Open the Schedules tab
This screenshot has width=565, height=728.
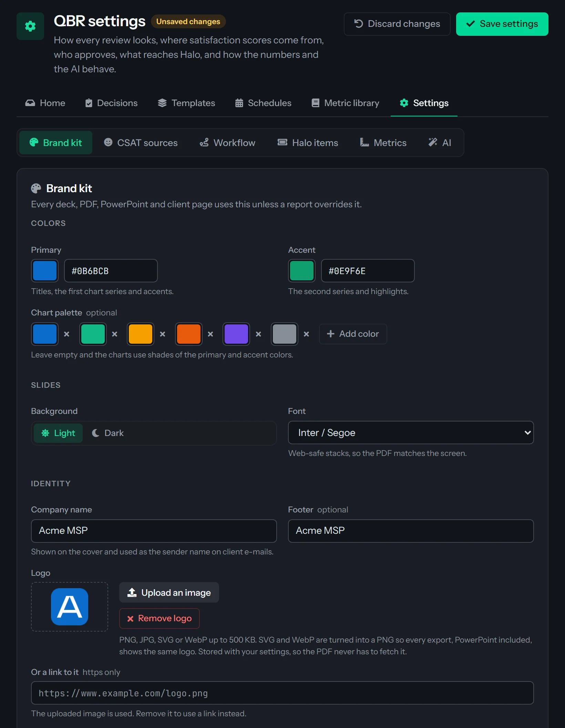point(263,103)
